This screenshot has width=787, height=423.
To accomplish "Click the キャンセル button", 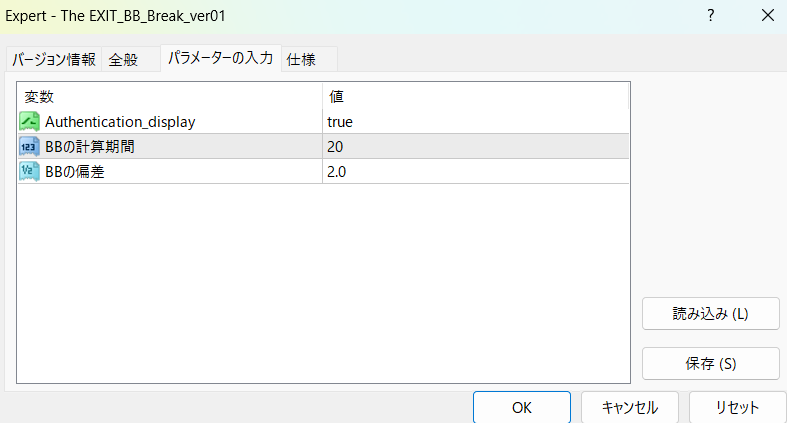I will (x=630, y=407).
